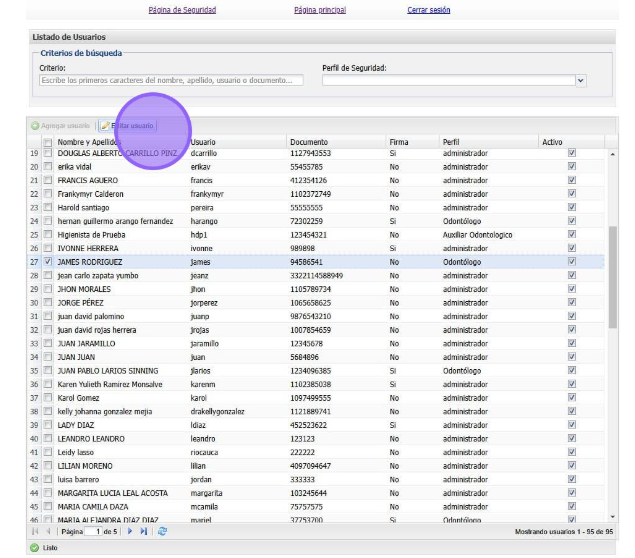Toggle the select-all checkbox in table header

[47, 143]
